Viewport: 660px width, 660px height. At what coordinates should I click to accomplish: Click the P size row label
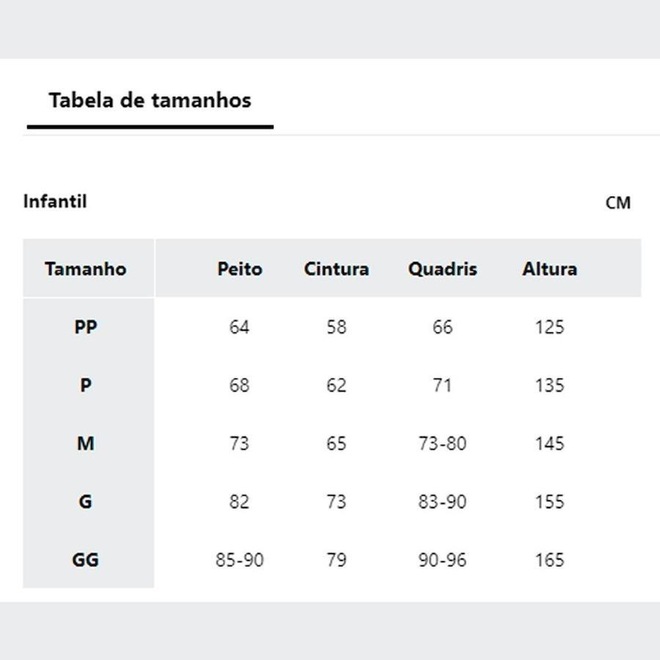[86, 385]
